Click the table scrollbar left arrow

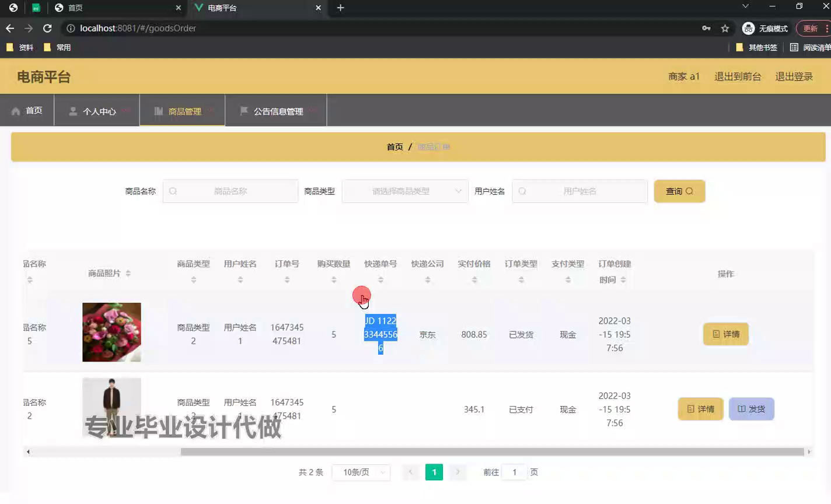[x=27, y=452]
